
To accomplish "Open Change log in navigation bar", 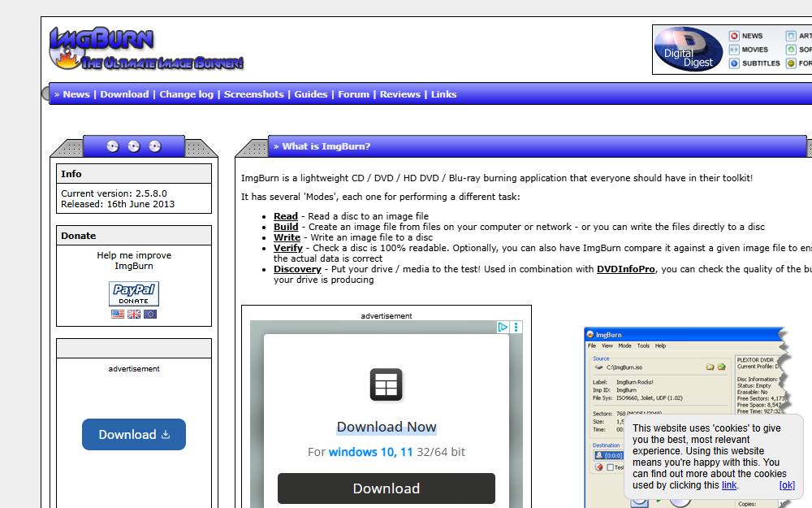I will point(187,94).
